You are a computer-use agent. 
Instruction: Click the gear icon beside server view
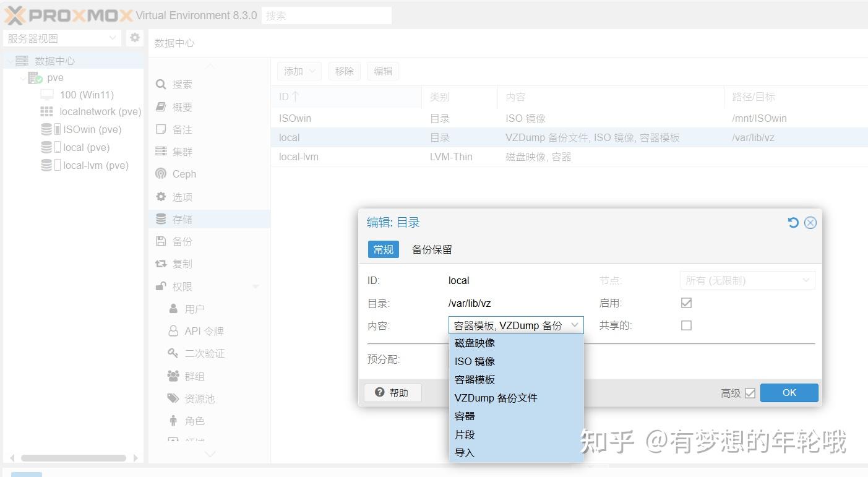(x=134, y=38)
